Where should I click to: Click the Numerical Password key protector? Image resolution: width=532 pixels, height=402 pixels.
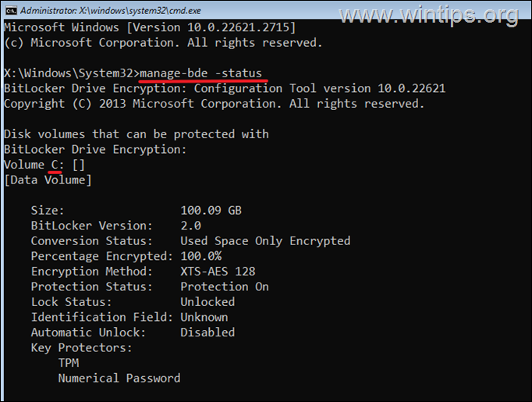[x=119, y=378]
